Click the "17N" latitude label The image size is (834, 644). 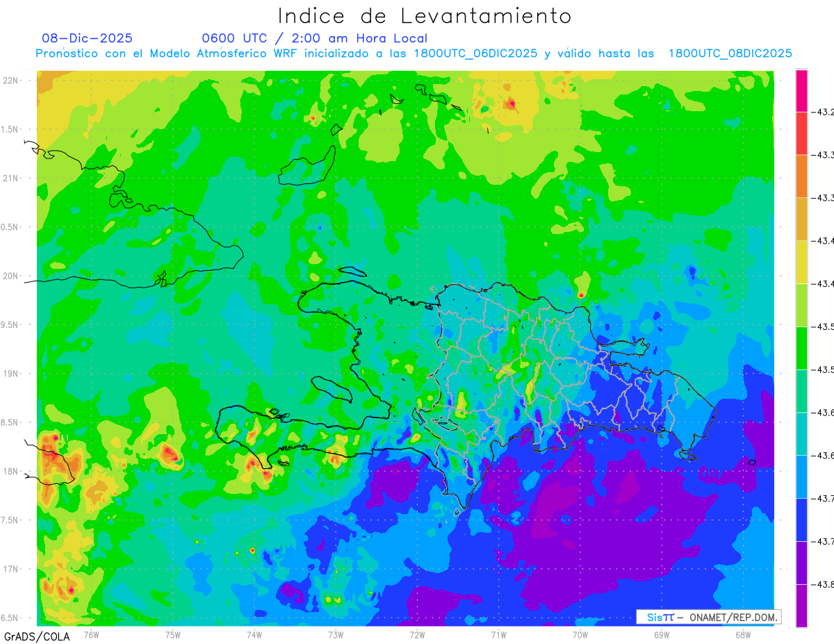(x=11, y=569)
